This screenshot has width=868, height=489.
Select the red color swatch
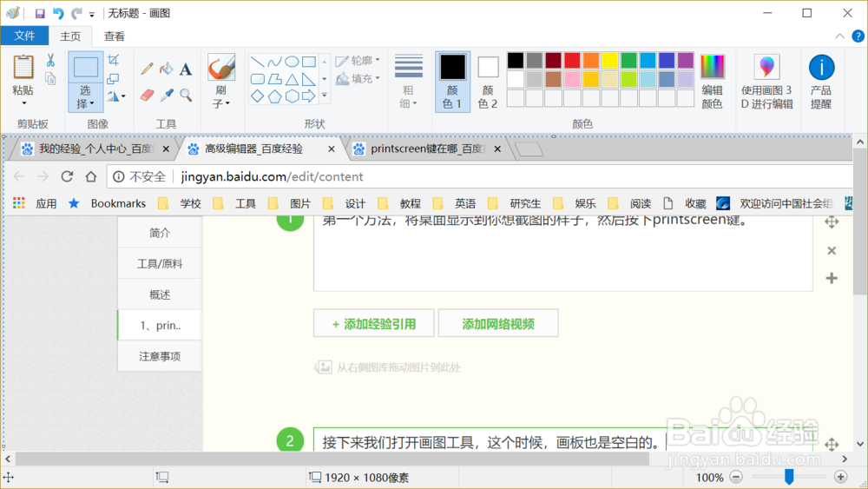(x=572, y=60)
